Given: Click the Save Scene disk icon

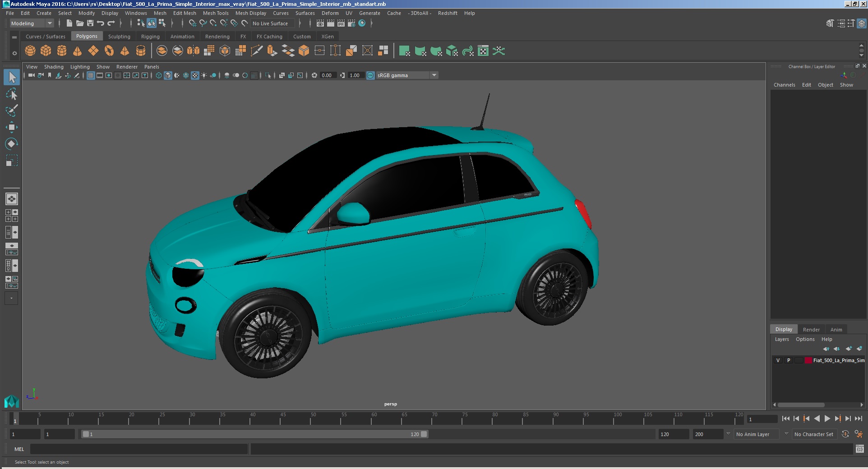Looking at the screenshot, I should [90, 23].
